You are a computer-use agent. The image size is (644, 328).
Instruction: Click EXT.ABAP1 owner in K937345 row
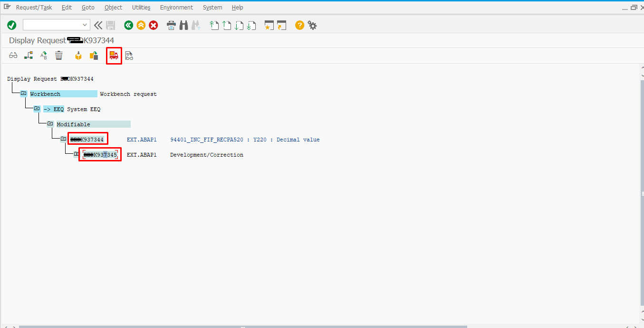[142, 155]
